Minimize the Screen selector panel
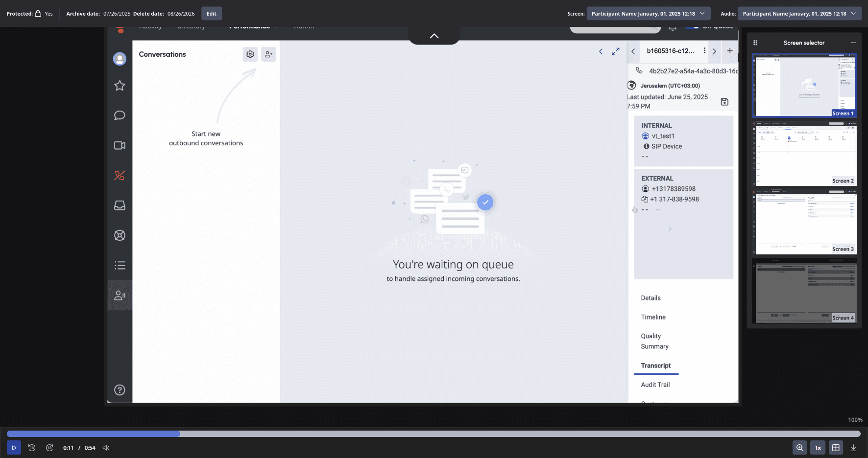Viewport: 868px width, 458px height. [853, 43]
